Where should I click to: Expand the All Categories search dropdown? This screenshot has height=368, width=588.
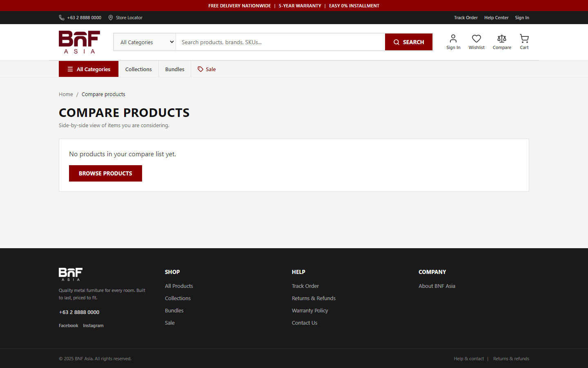145,42
